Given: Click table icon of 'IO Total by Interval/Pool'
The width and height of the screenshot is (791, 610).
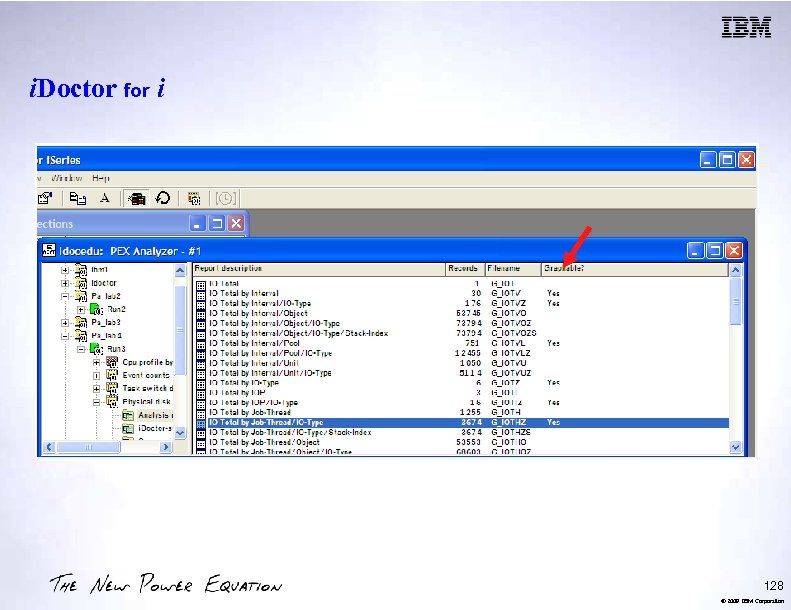Looking at the screenshot, I should [201, 344].
